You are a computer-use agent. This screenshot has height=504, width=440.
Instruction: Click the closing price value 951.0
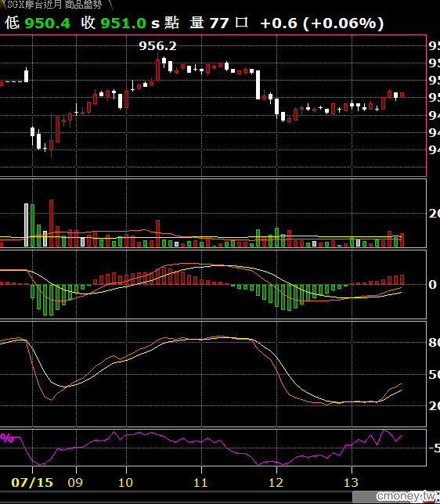(x=124, y=23)
